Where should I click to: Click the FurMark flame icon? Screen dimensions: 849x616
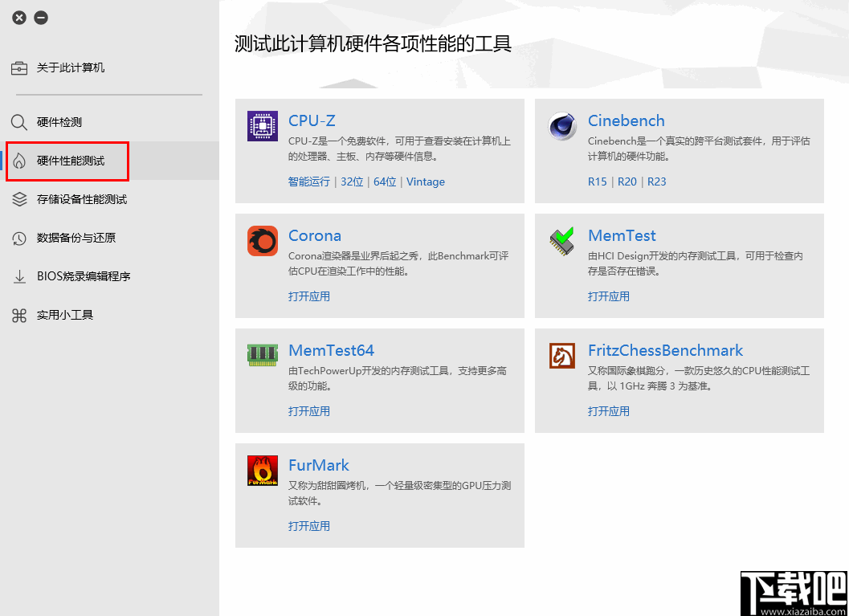point(261,469)
